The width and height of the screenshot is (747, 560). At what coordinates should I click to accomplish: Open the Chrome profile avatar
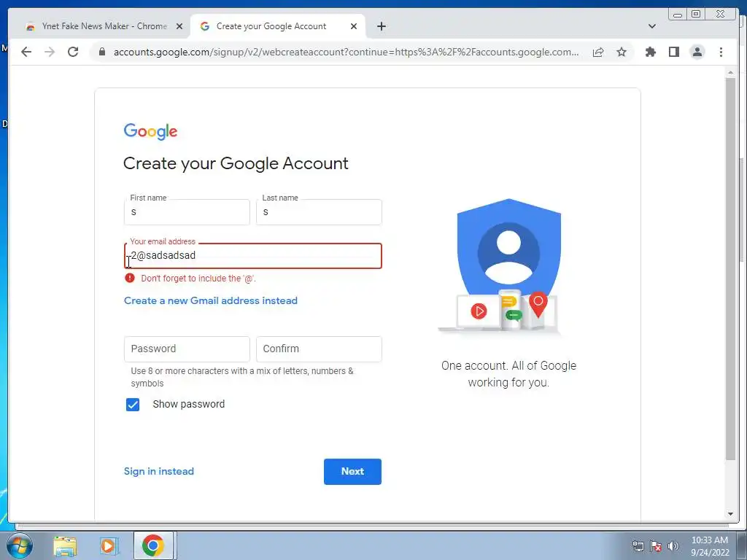click(697, 52)
